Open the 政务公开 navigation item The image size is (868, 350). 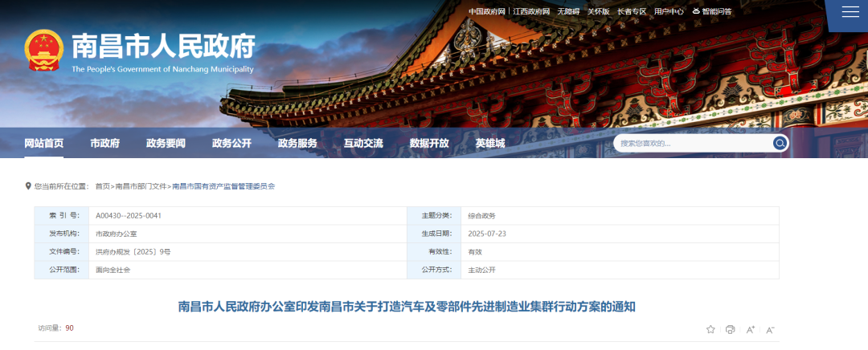click(x=231, y=143)
